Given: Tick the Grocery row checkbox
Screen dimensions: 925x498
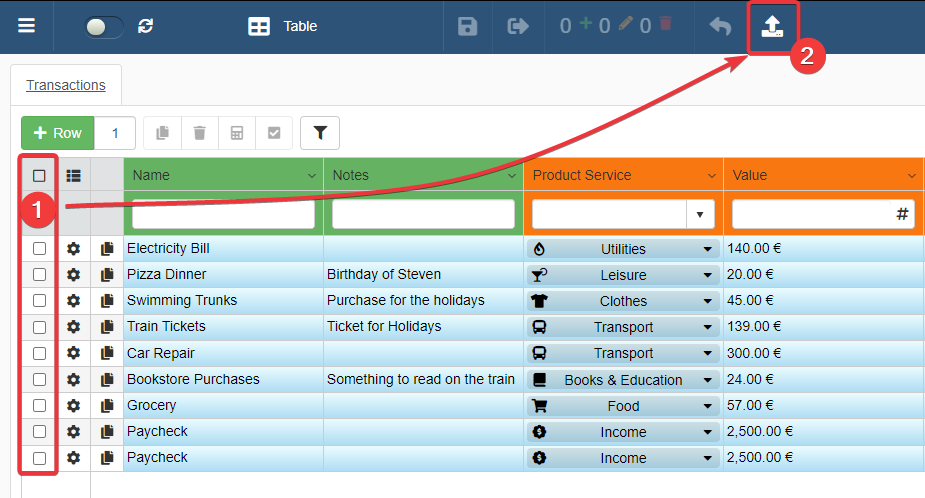Looking at the screenshot, I should (40, 405).
